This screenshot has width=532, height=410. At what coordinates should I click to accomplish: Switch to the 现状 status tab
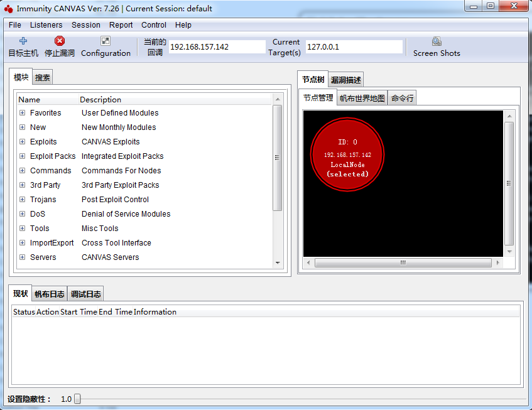tap(20, 293)
